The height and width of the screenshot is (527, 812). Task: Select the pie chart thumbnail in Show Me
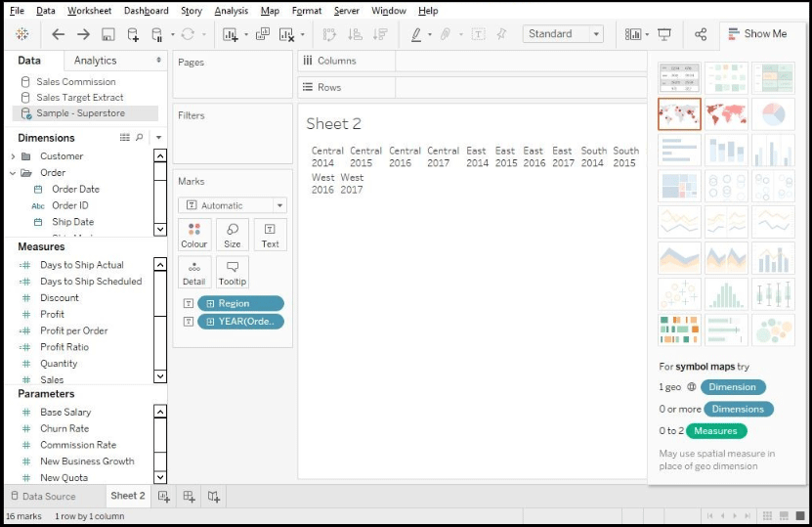(x=773, y=114)
